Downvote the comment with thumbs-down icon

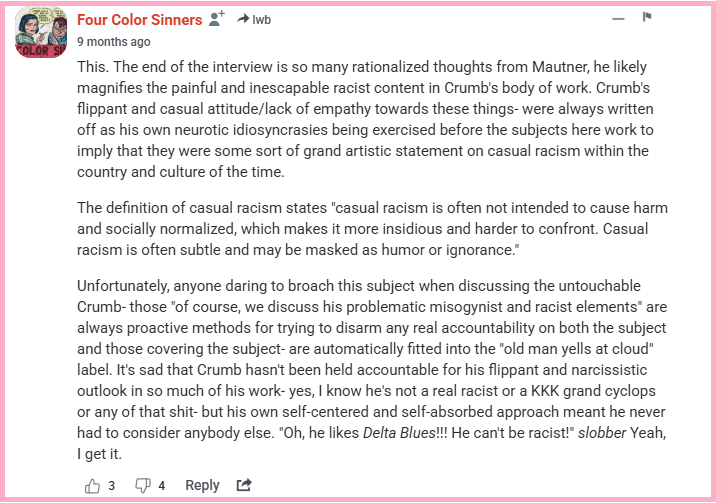143,485
